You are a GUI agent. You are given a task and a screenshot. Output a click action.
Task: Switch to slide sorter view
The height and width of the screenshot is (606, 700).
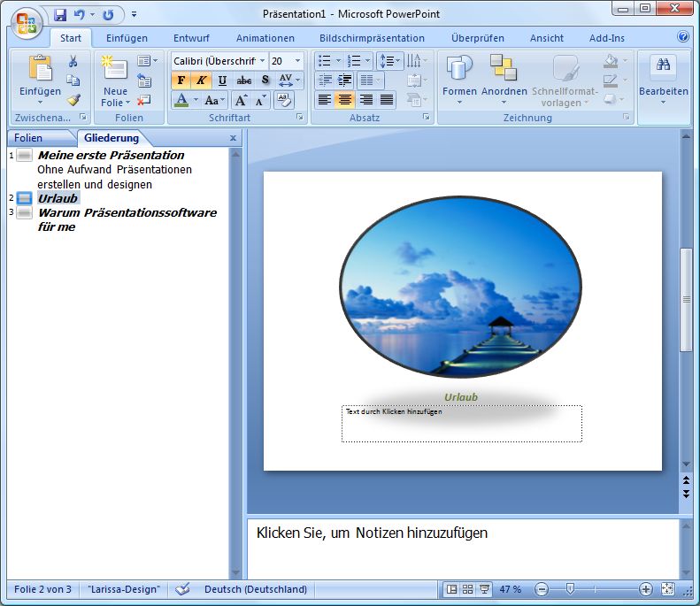[x=468, y=589]
